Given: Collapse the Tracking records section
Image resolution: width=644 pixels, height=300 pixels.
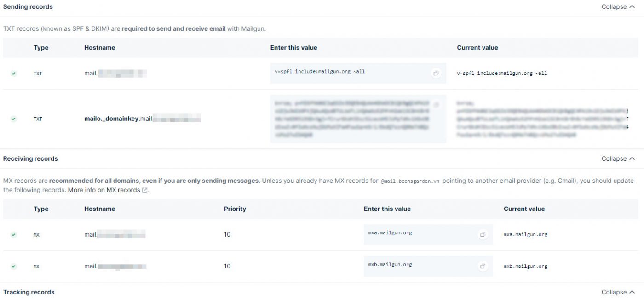Looking at the screenshot, I should click(618, 292).
